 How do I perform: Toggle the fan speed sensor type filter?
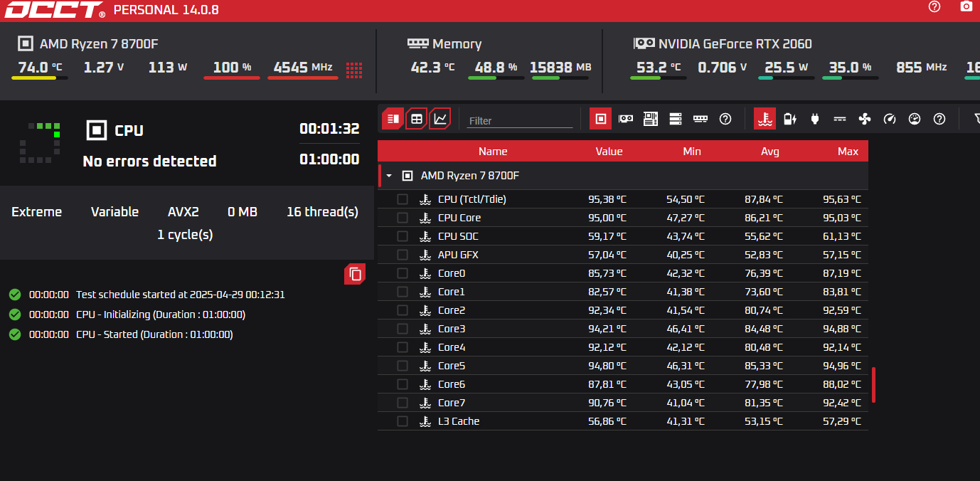[x=864, y=119]
